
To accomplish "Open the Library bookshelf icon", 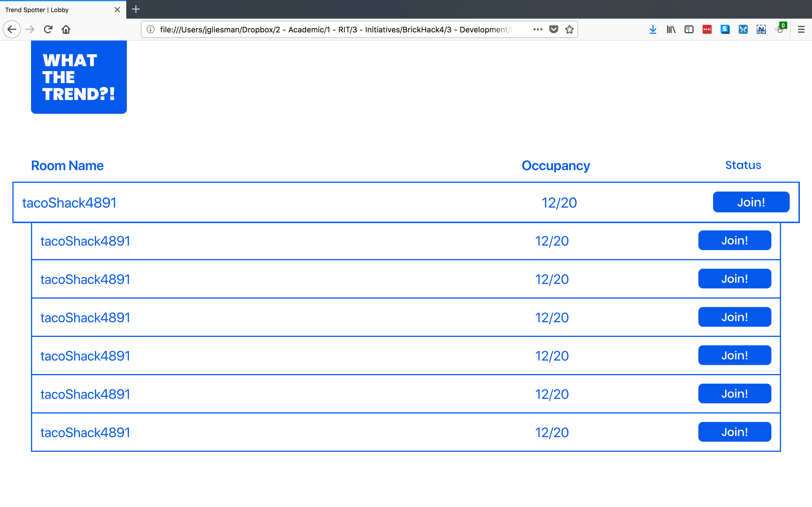I will (x=671, y=30).
